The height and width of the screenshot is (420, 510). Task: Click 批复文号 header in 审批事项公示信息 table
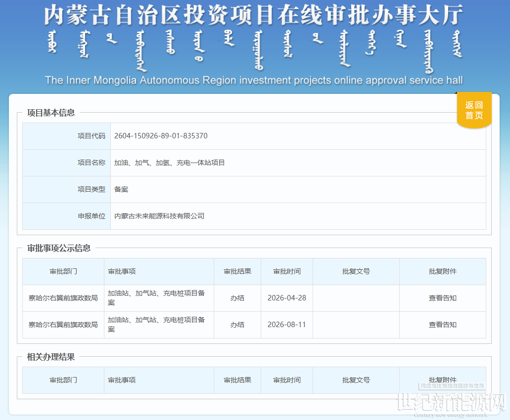(x=356, y=271)
